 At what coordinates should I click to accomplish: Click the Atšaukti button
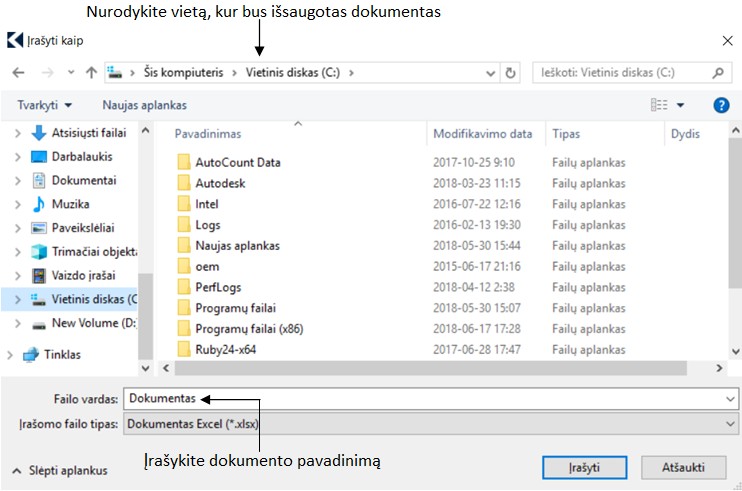pyautogui.click(x=683, y=467)
